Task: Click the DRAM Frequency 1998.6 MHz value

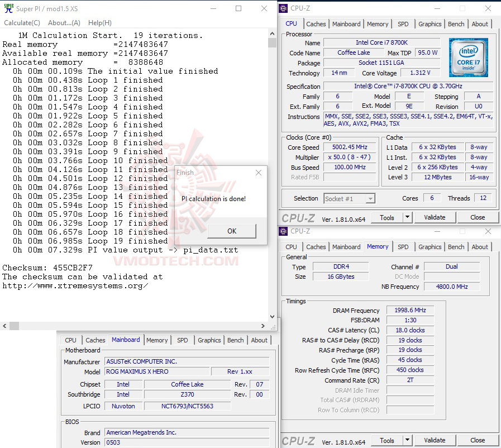Action: click(x=410, y=310)
